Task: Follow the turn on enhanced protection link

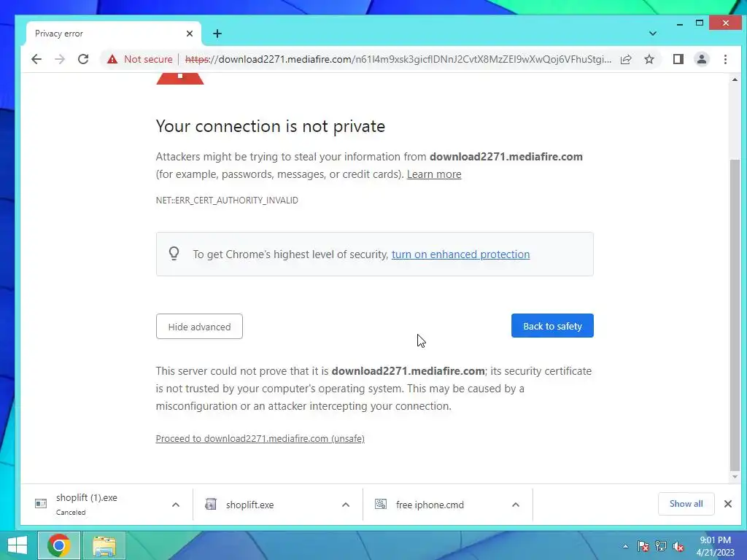Action: pos(460,254)
